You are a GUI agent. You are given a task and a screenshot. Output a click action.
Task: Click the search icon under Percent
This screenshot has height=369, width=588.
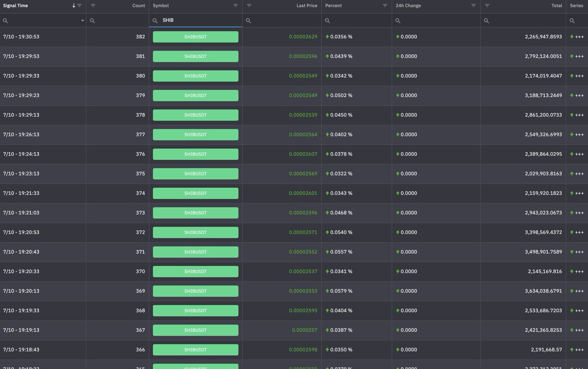[328, 21]
